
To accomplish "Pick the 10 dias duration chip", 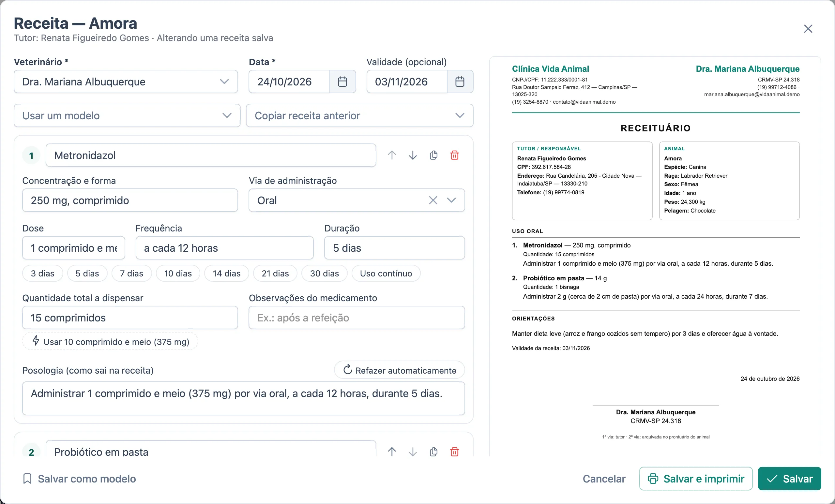I will pos(178,273).
